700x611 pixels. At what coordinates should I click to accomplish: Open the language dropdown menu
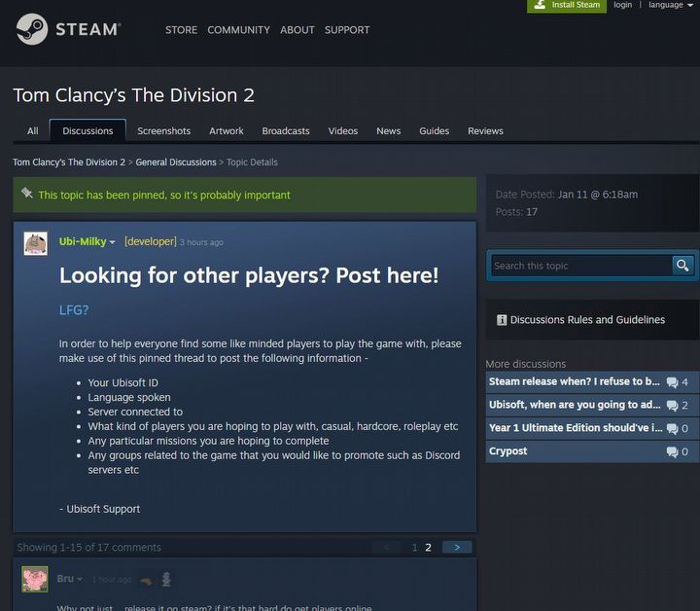671,5
